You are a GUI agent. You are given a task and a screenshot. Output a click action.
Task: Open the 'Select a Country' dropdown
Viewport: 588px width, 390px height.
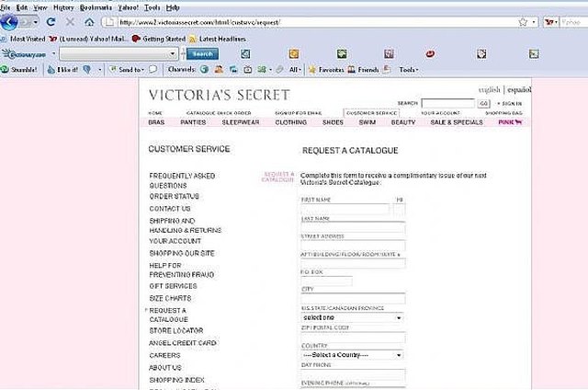[x=352, y=355]
